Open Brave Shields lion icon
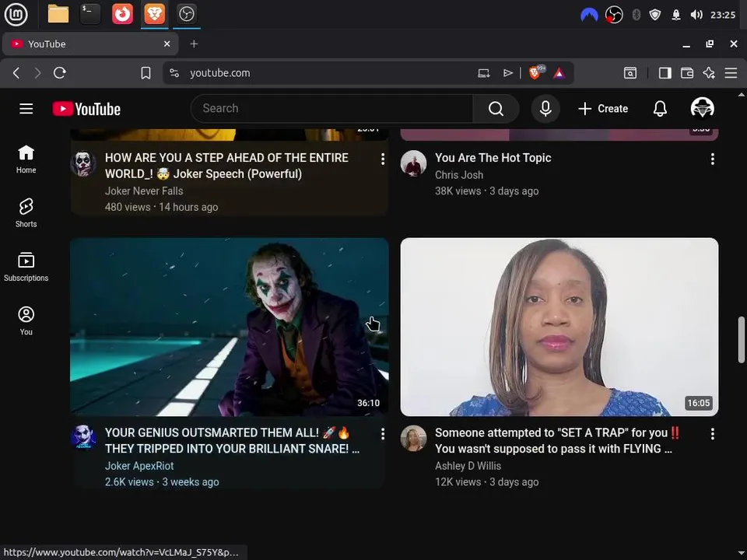The image size is (747, 560). click(x=536, y=72)
